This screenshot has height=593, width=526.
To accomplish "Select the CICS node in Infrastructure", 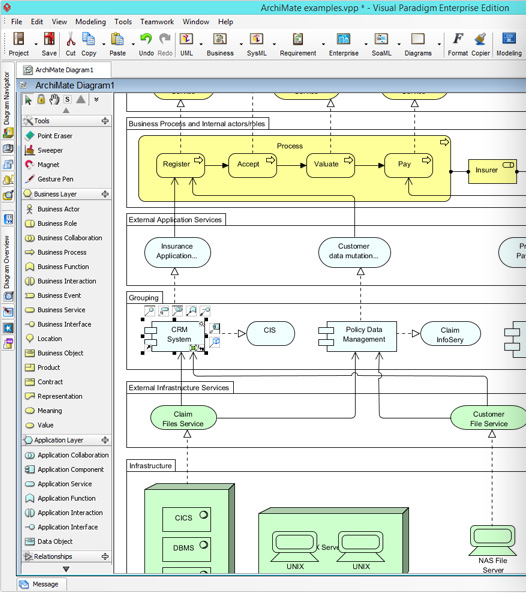I will click(186, 519).
